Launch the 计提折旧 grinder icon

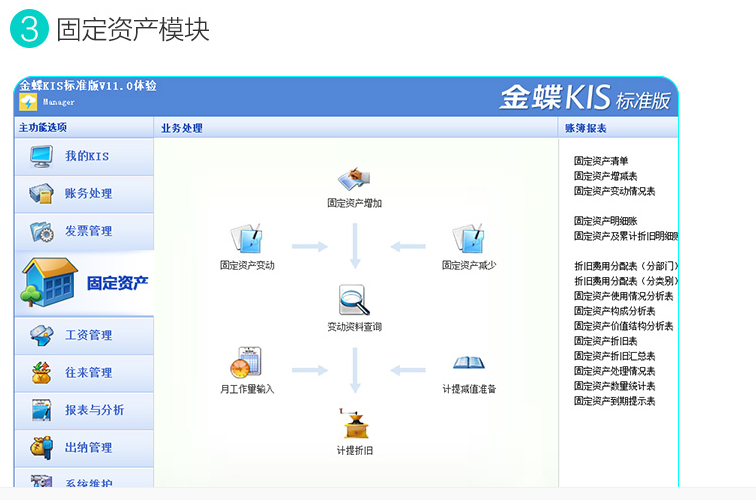point(354,425)
